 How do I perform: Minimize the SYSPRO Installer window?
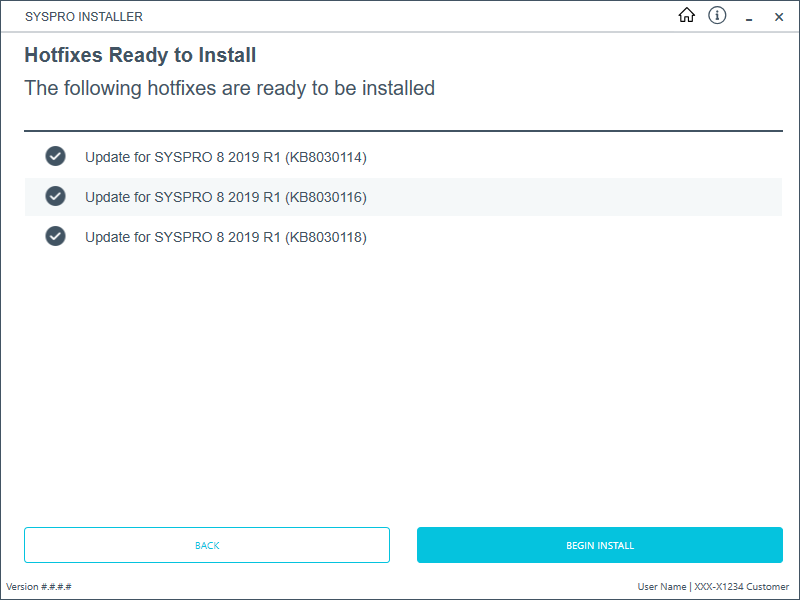(748, 17)
